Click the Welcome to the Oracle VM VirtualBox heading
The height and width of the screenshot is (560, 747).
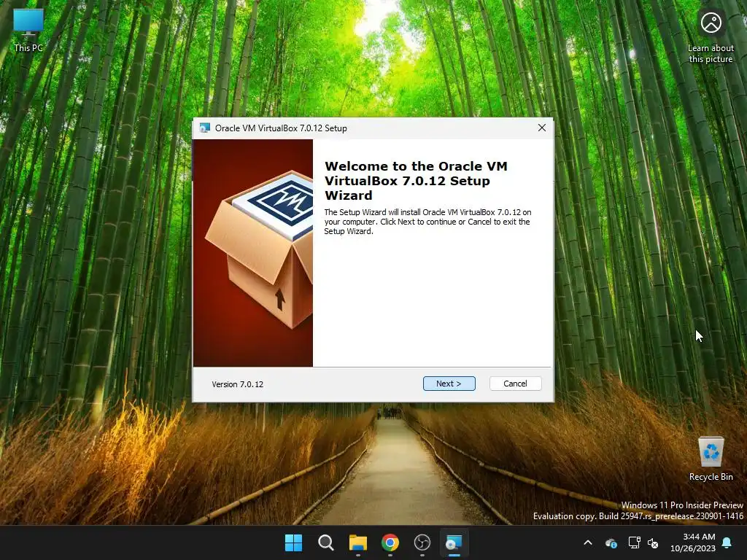416,181
